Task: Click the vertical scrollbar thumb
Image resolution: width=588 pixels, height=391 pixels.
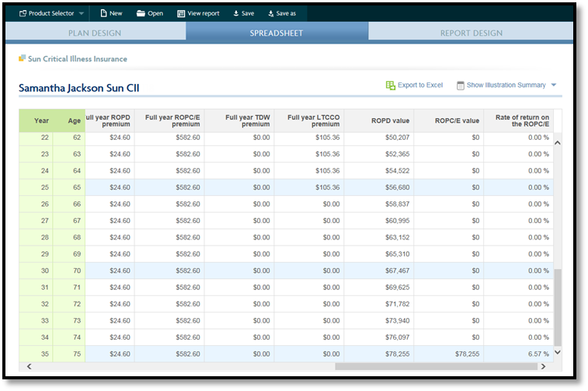Action: tap(558, 307)
